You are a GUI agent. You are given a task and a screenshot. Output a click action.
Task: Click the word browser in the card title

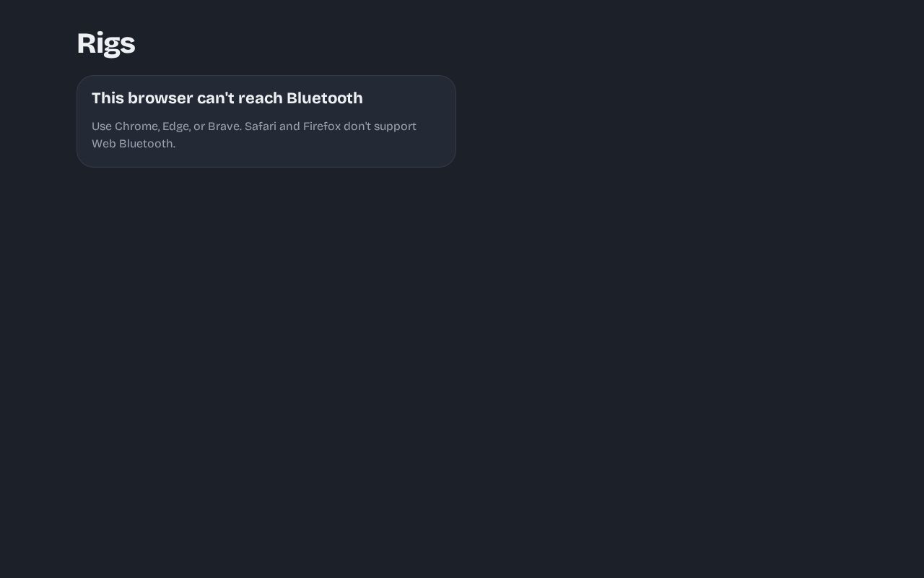point(160,98)
